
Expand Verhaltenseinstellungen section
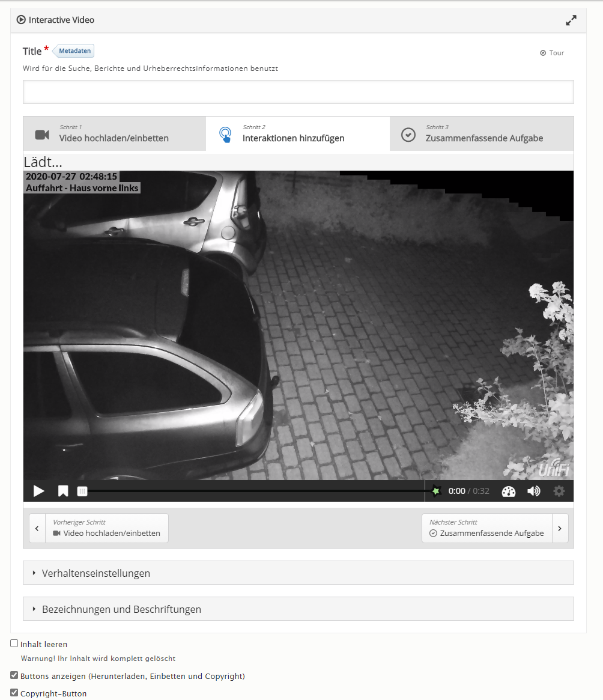[298, 573]
